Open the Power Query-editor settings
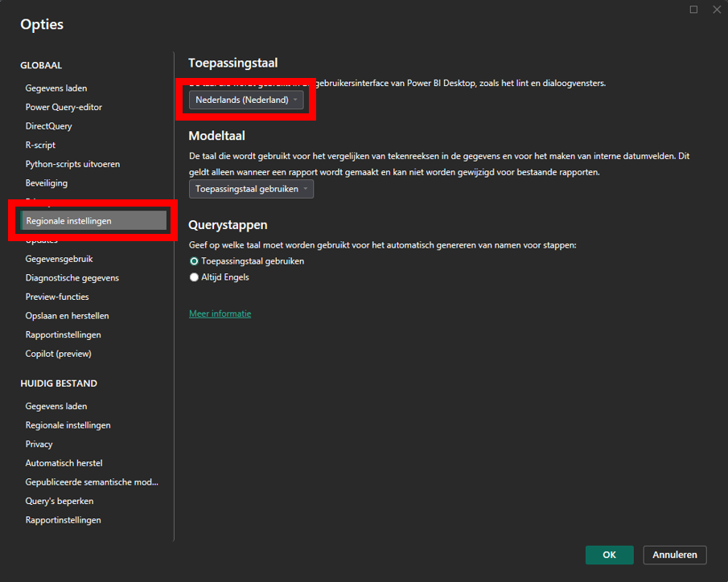Screen dimensions: 728x582 tap(64, 107)
